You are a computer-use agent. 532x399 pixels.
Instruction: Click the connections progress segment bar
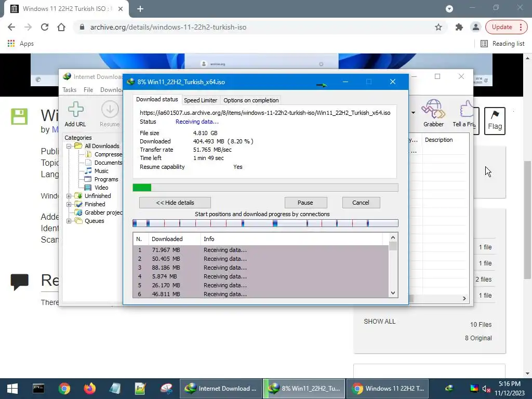point(265,223)
